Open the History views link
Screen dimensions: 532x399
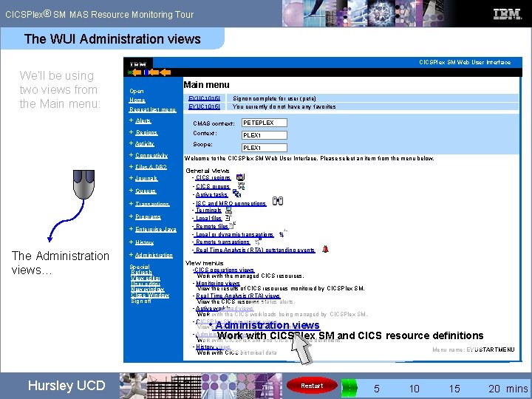pos(213,347)
